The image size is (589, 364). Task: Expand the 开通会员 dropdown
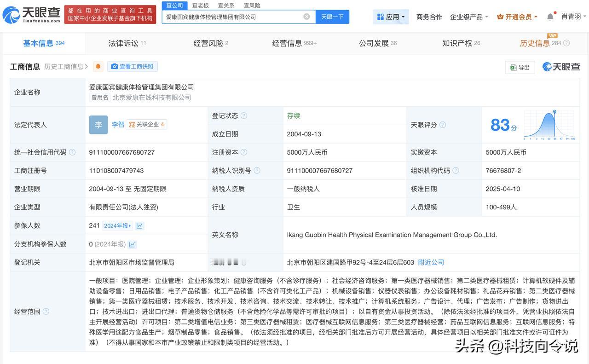tap(517, 17)
